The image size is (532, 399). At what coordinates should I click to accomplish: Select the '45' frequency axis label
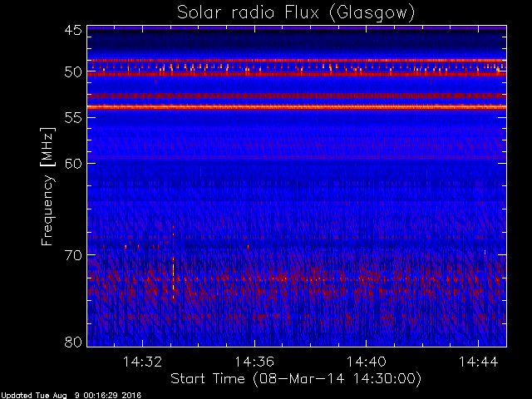point(74,30)
